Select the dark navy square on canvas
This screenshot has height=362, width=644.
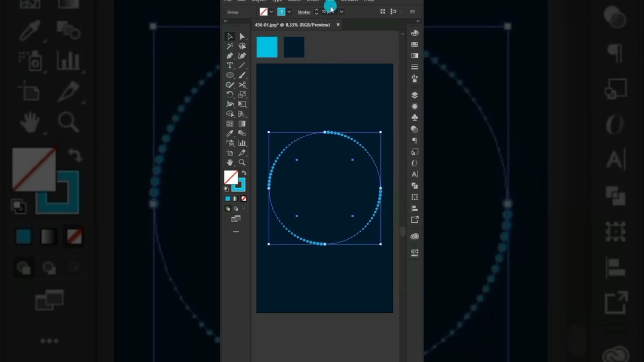pyautogui.click(x=294, y=47)
